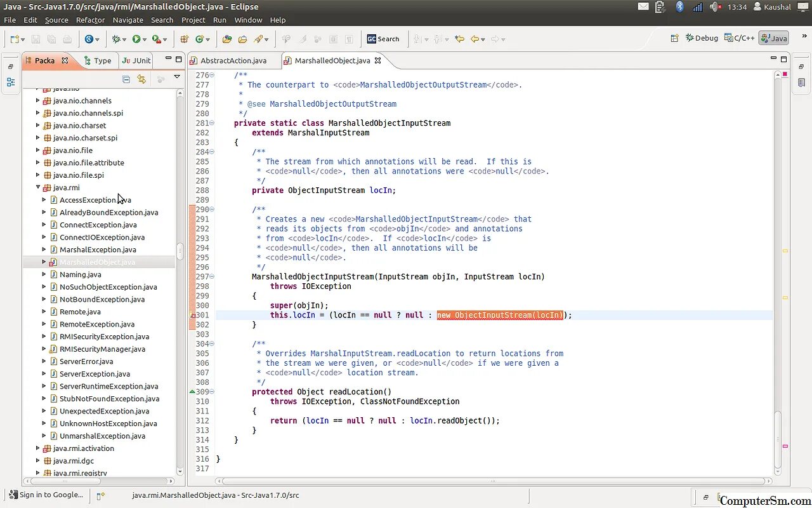Image resolution: width=812 pixels, height=508 pixels.
Task: Click Collapse All icon in Package Explorer
Action: point(126,79)
